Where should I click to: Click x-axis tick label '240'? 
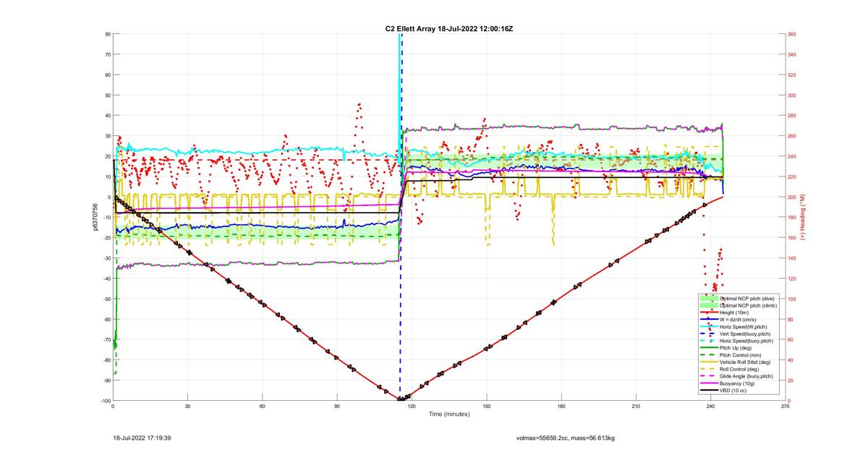click(x=710, y=407)
